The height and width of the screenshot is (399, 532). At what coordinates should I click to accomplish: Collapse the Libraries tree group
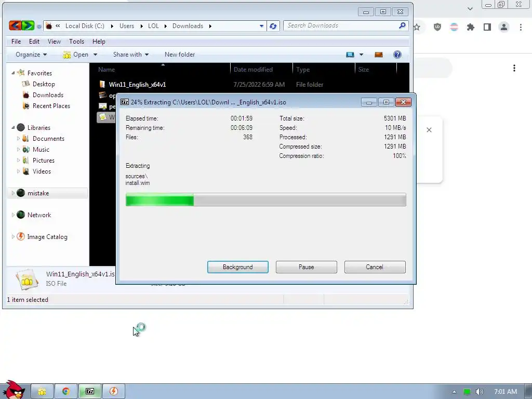pyautogui.click(x=13, y=128)
